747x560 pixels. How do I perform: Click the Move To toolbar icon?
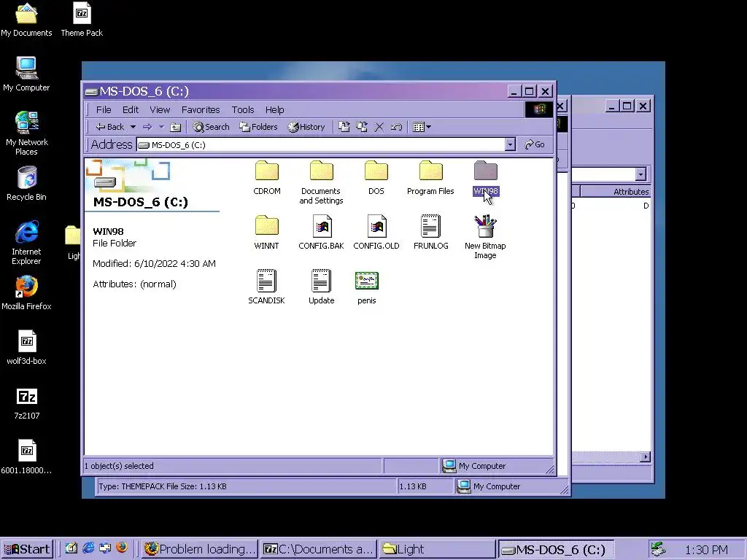click(x=344, y=127)
